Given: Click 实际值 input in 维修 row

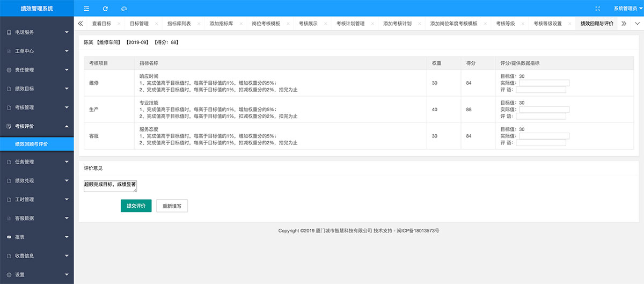Looking at the screenshot, I should (544, 83).
